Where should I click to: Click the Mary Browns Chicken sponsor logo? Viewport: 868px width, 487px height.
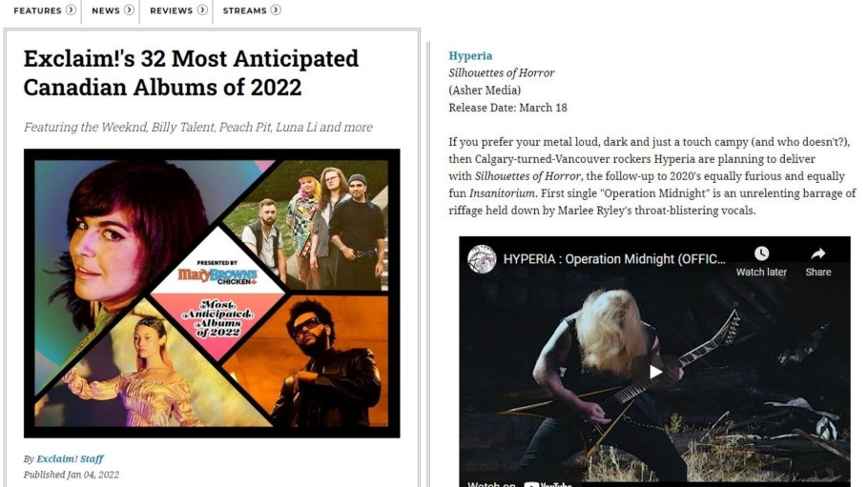point(217,275)
